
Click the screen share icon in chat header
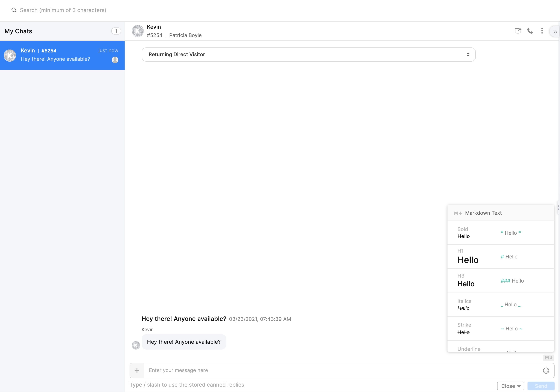pos(518,31)
